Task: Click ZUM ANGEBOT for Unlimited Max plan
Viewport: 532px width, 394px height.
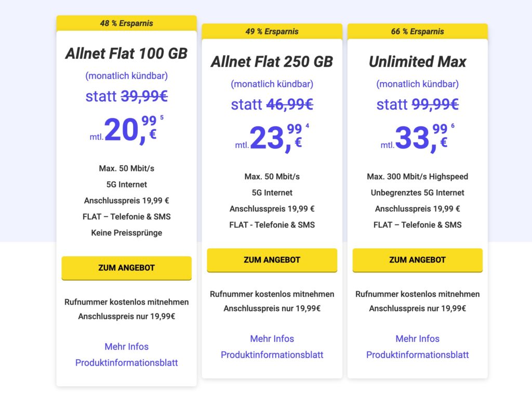Action: [x=417, y=260]
